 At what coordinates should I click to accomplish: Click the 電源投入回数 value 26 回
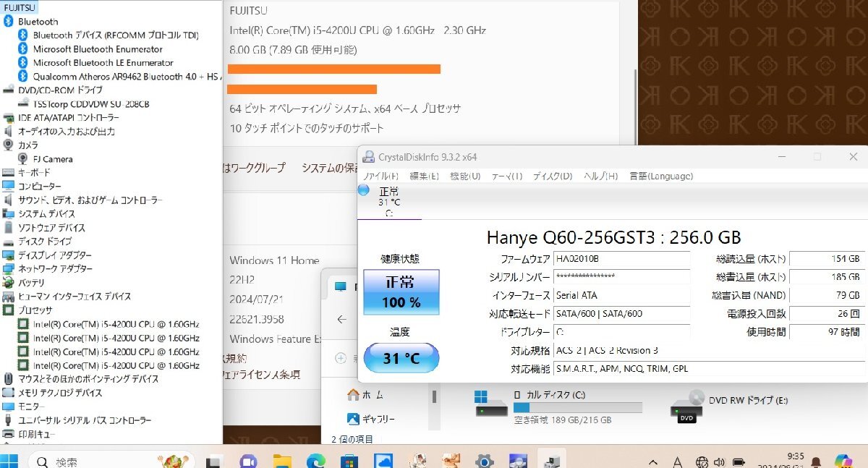click(825, 314)
